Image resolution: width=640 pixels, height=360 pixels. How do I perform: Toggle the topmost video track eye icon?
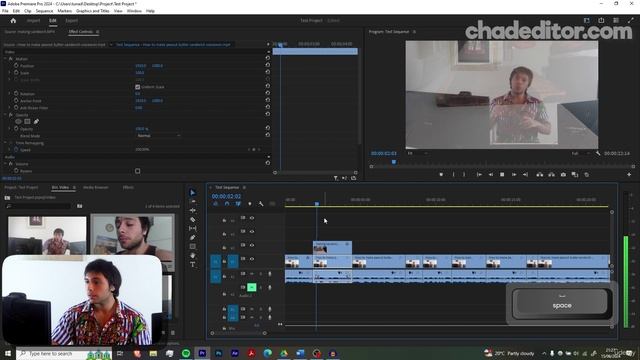pos(252,218)
